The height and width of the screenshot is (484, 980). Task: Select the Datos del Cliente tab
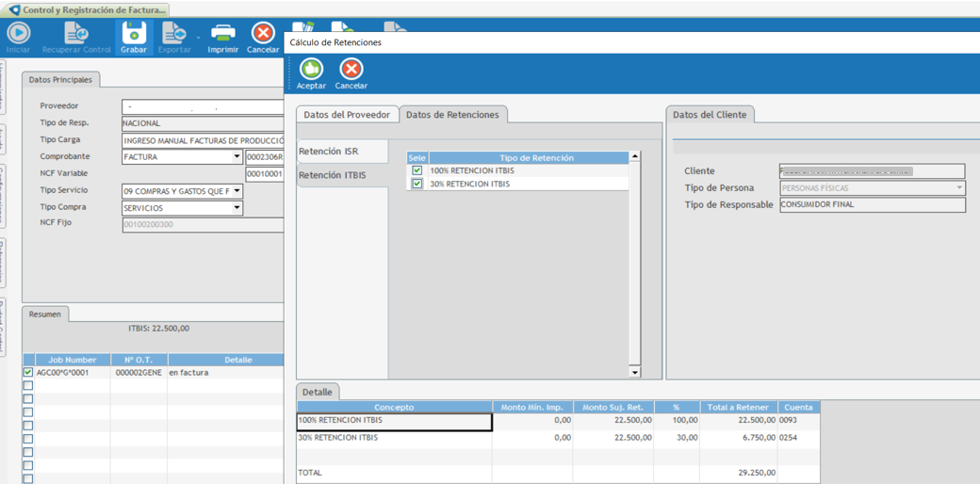coord(710,115)
